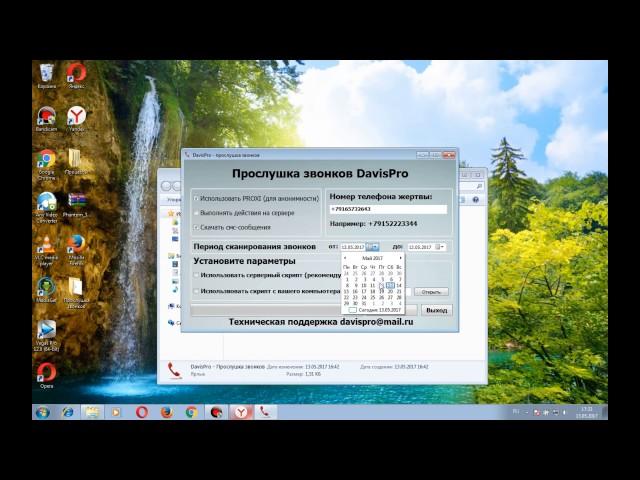
Task: Pick day 10 in the May calendar
Action: (x=364, y=285)
